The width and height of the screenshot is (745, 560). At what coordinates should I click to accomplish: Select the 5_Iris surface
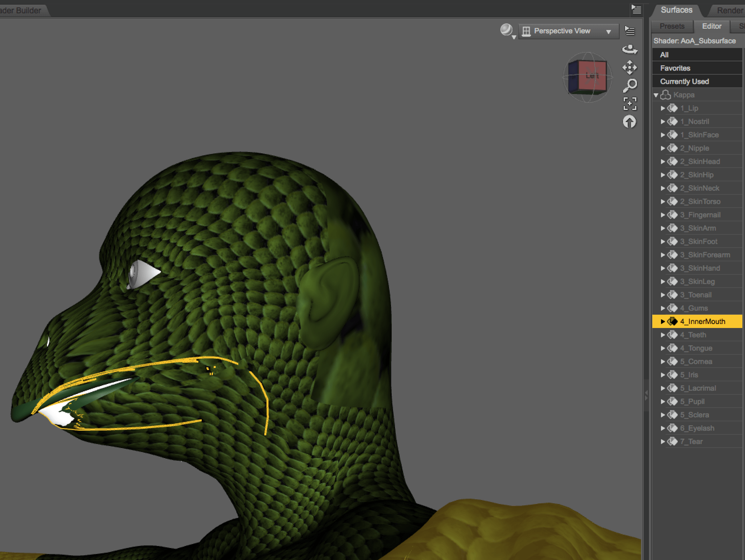[689, 375]
